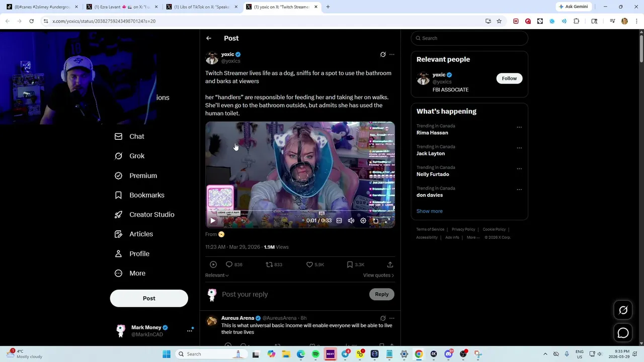Open the Chrome media controls icon
This screenshot has height=362, width=644.
pos(612,21)
